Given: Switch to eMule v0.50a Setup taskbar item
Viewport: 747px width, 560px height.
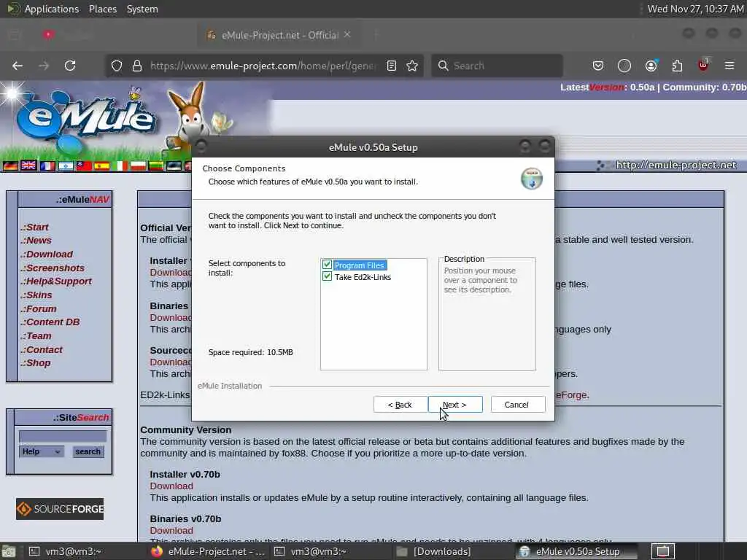Looking at the screenshot, I should (x=578, y=551).
